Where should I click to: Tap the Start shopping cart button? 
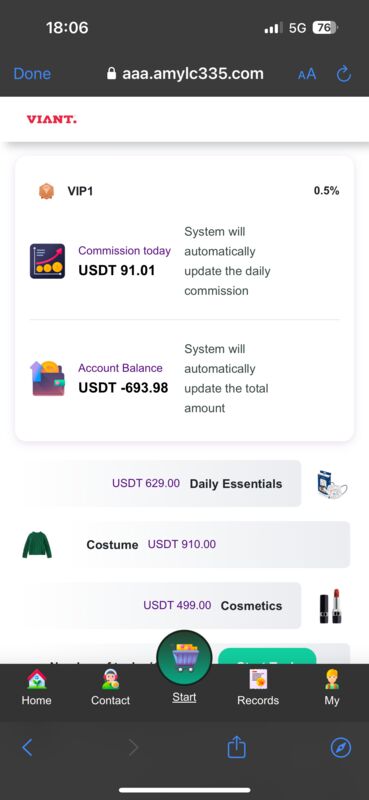[x=184, y=658]
